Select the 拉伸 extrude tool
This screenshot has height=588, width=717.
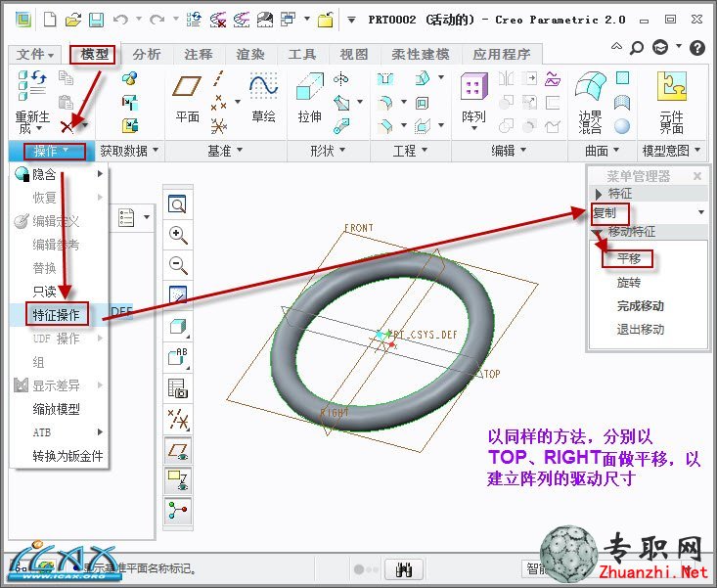(x=309, y=98)
